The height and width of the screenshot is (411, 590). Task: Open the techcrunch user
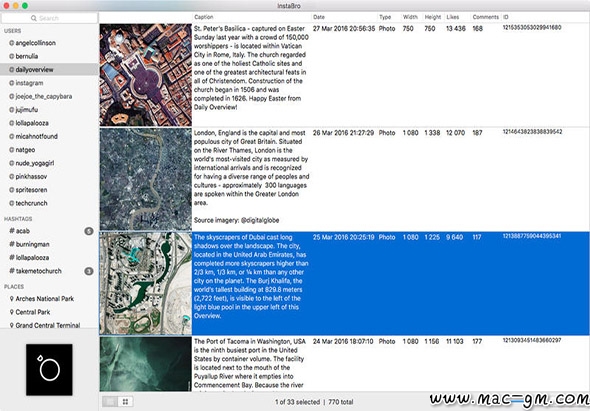(x=31, y=203)
